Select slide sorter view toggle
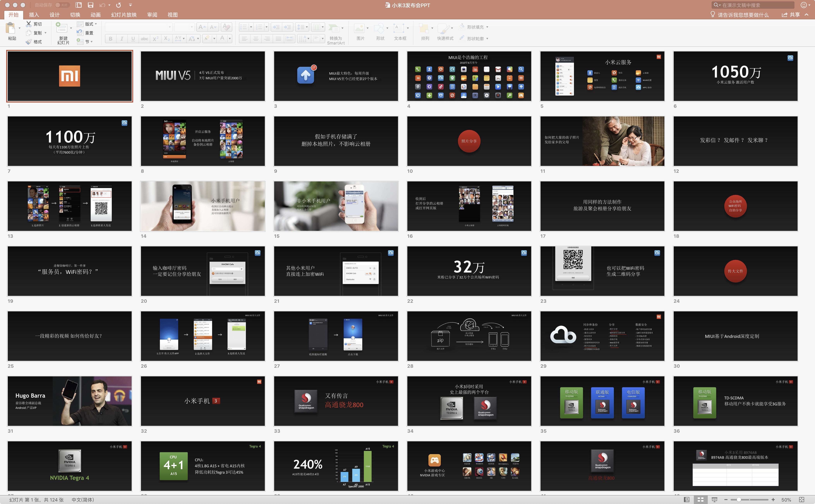Image resolution: width=815 pixels, height=504 pixels. [701, 500]
